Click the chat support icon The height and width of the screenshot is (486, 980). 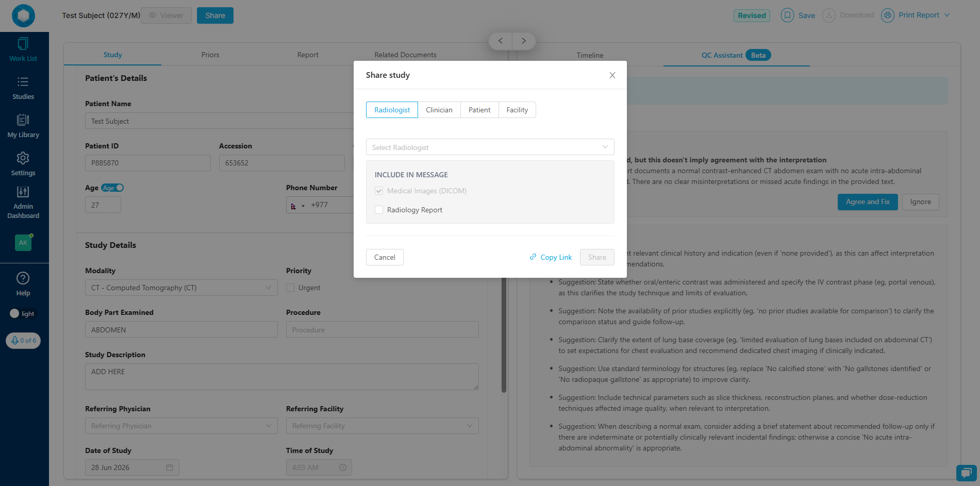(x=966, y=473)
